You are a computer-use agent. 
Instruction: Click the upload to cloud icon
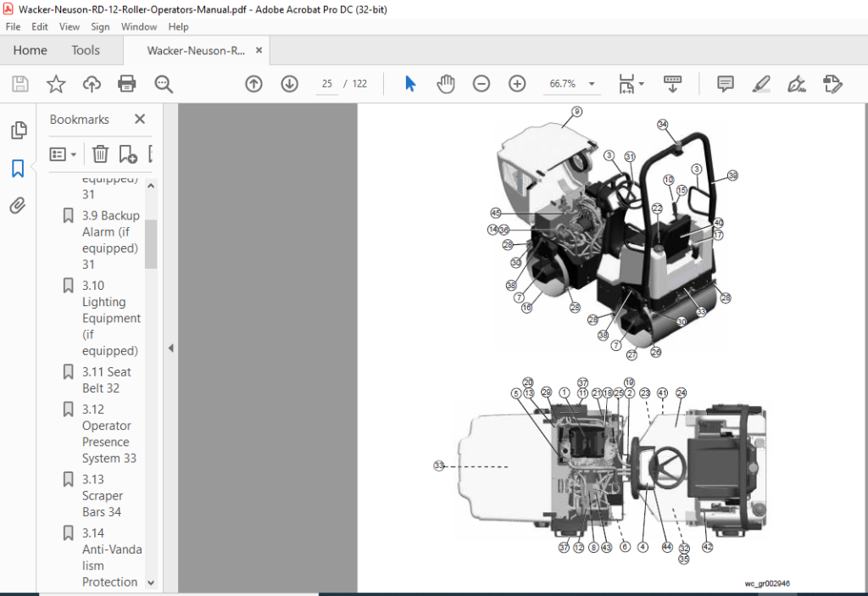(92, 84)
